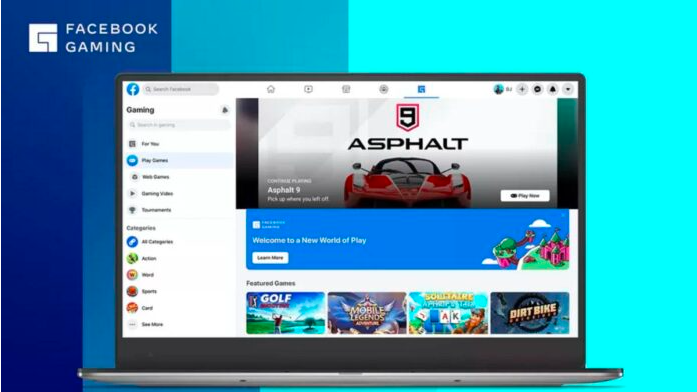Select Play Games in the sidebar
Viewport: 697px width, 392px height.
pos(179,160)
